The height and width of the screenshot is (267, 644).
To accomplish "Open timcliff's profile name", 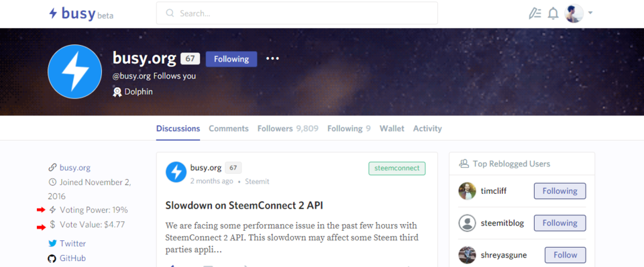I will coord(494,191).
